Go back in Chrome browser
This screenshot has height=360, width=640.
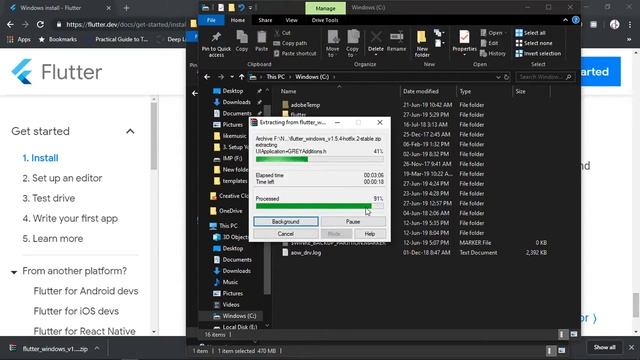(10, 24)
